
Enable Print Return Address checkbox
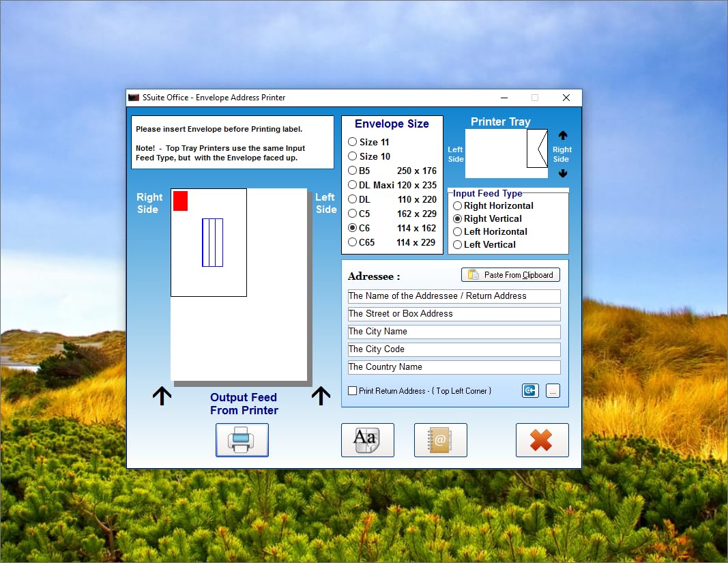click(x=353, y=391)
